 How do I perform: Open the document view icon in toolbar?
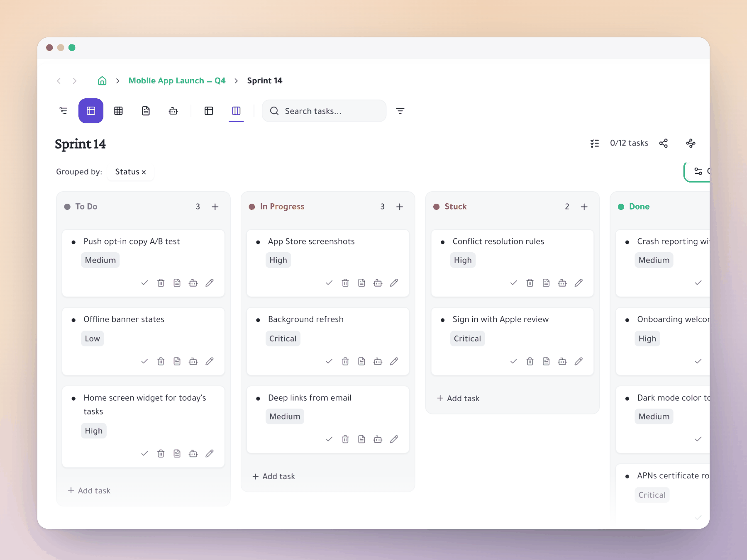(x=146, y=111)
